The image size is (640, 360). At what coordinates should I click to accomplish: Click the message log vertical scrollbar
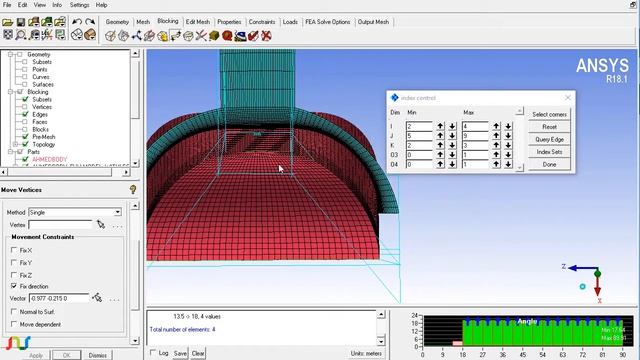click(380, 328)
